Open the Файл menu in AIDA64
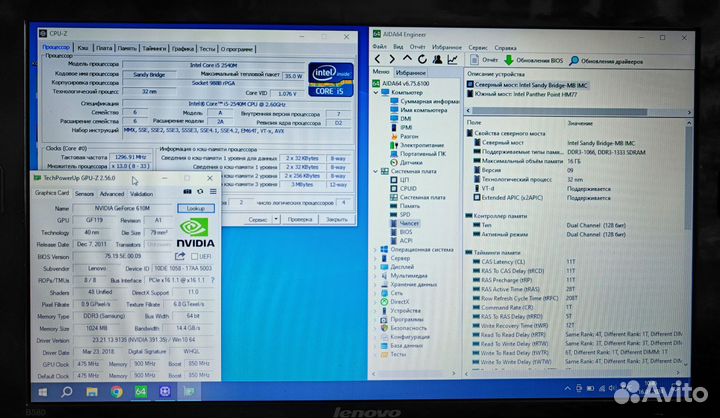720x418 pixels. coord(379,47)
